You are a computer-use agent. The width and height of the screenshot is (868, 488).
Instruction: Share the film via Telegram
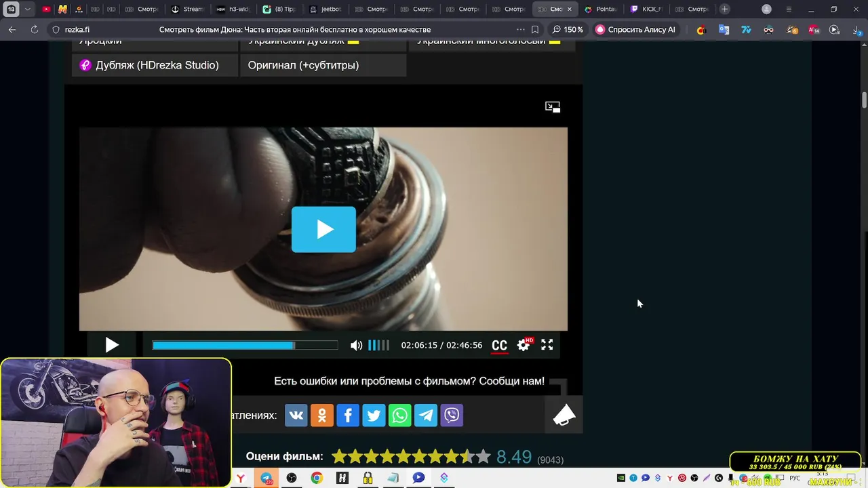[426, 415]
